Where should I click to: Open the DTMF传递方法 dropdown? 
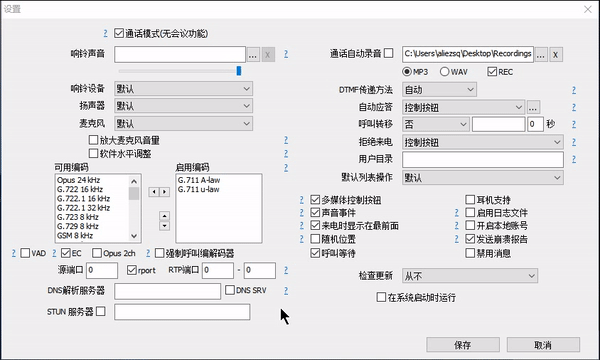coord(439,90)
